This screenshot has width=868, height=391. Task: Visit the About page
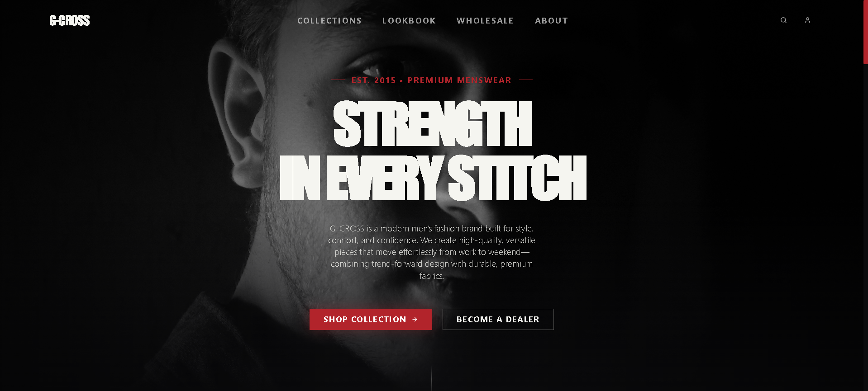[551, 21]
